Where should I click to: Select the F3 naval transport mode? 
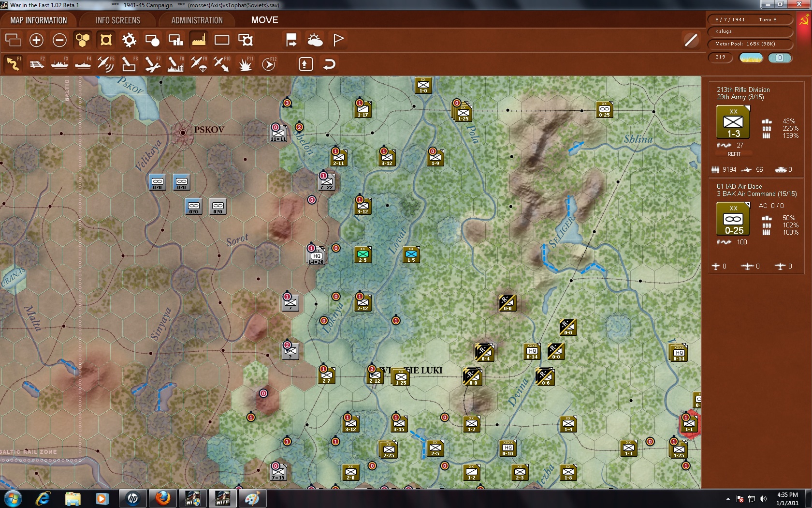[59, 64]
